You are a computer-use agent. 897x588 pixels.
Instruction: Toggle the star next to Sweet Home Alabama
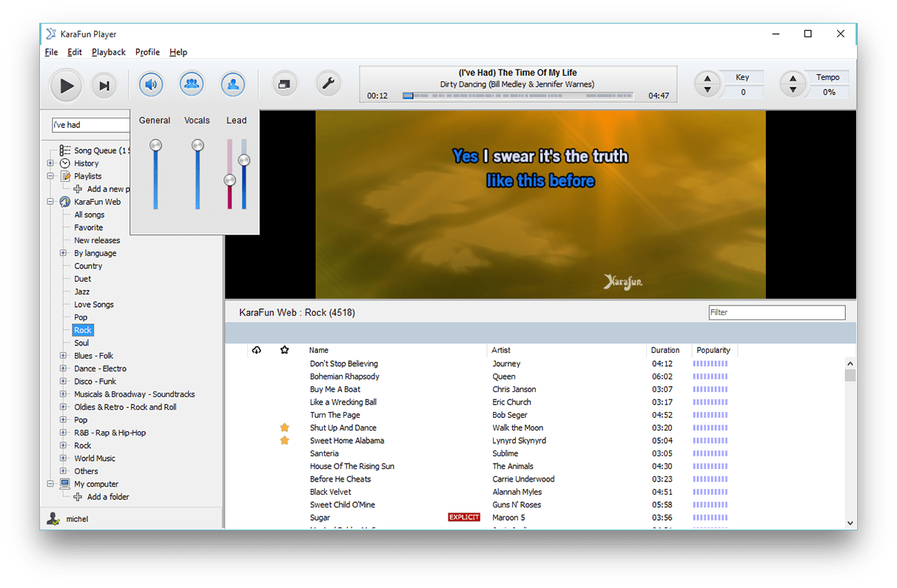(284, 440)
